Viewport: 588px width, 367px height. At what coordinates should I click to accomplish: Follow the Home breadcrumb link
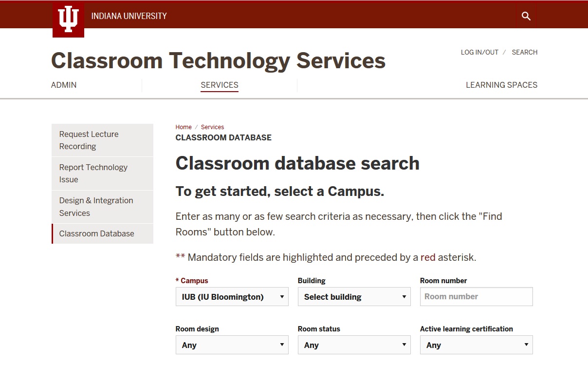click(184, 127)
